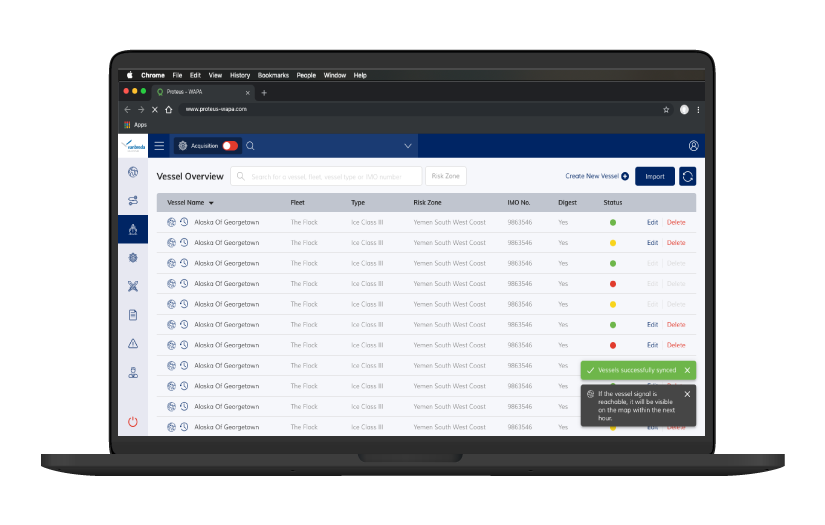Open the Apps bookmarks shortcut

[x=135, y=125]
